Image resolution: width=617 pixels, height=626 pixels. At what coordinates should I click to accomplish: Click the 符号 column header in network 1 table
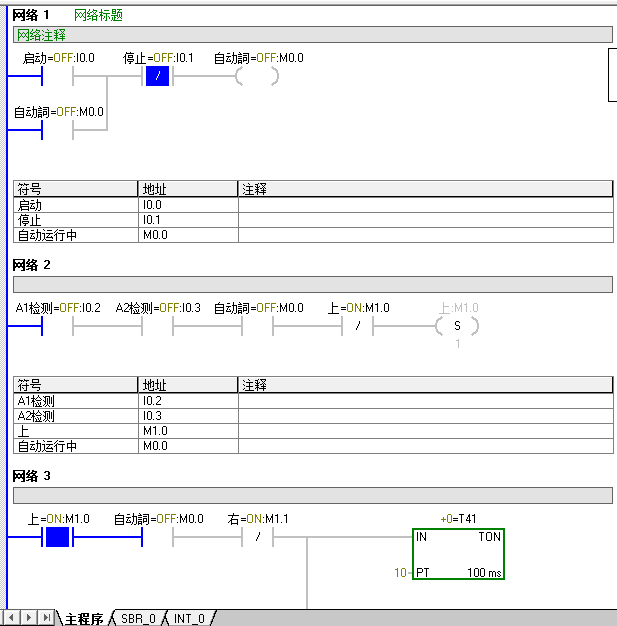75,189
